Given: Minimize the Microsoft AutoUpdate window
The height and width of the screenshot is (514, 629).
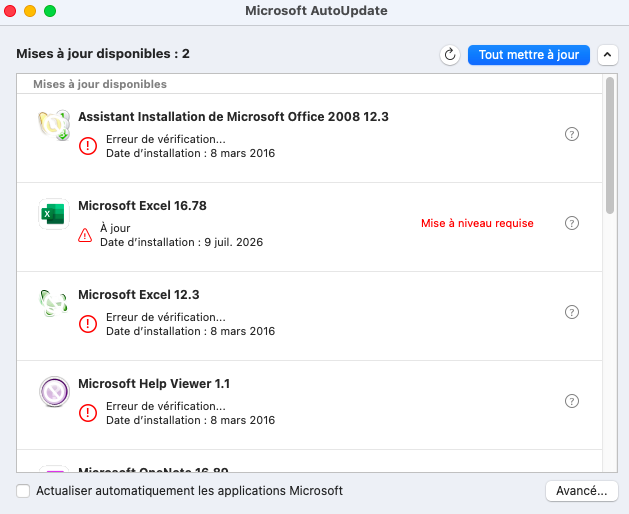Looking at the screenshot, I should point(30,11).
